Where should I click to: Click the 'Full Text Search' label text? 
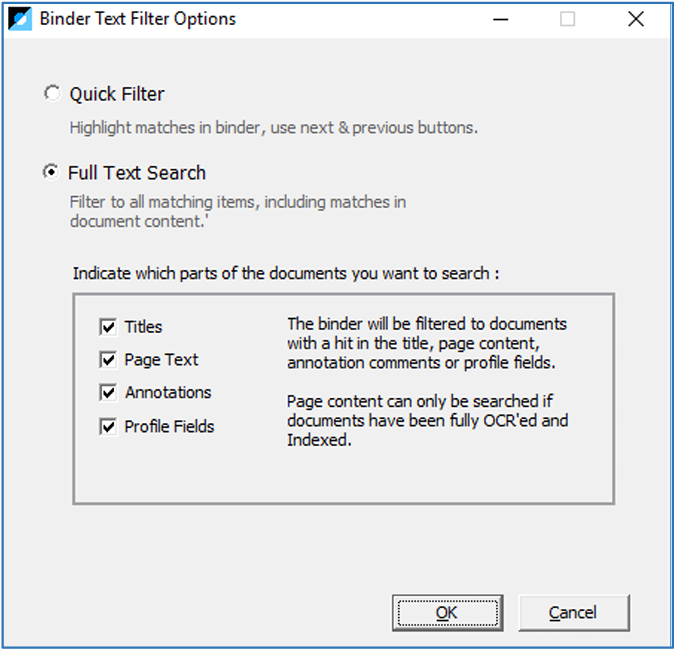coord(137,173)
